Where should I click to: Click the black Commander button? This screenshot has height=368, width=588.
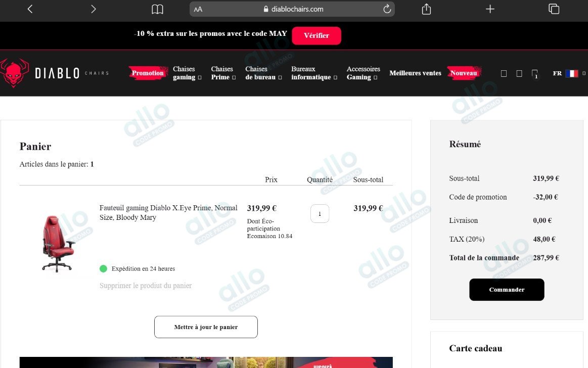tap(507, 290)
